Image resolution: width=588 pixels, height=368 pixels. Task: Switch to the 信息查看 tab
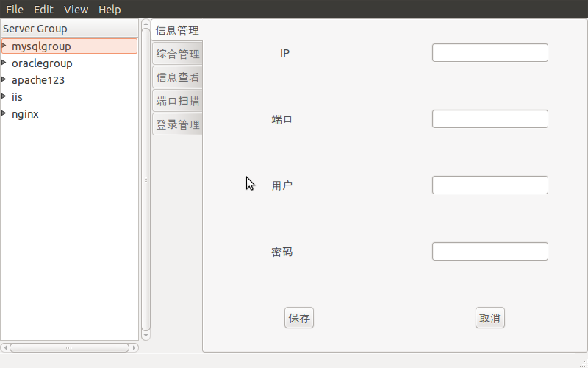(x=177, y=77)
